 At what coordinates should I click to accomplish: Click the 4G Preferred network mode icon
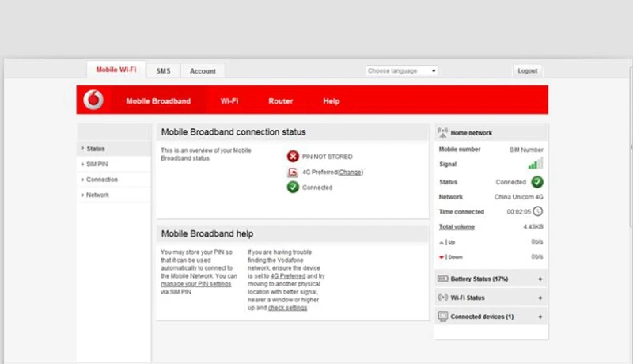[293, 173]
